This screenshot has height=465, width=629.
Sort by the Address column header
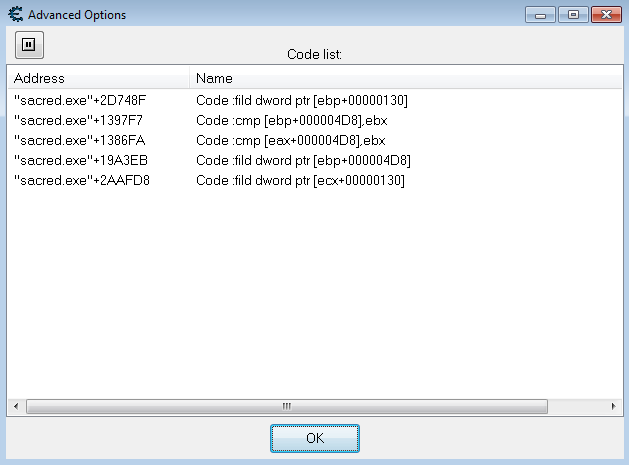pos(98,78)
